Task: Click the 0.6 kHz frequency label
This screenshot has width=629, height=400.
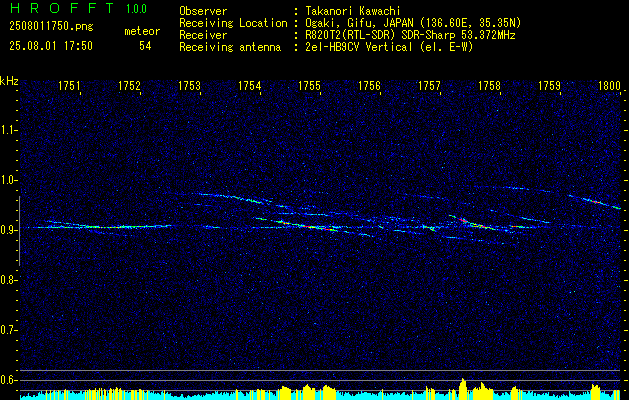Action: coord(8,380)
